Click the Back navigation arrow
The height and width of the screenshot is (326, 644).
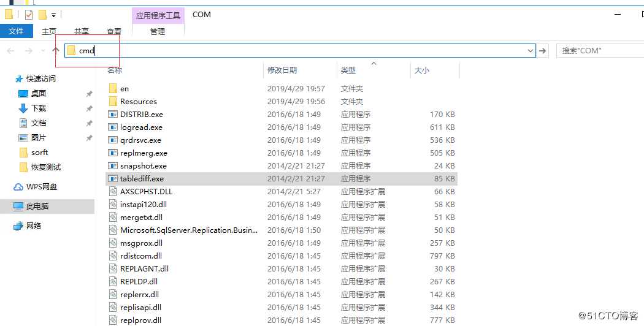(11, 51)
